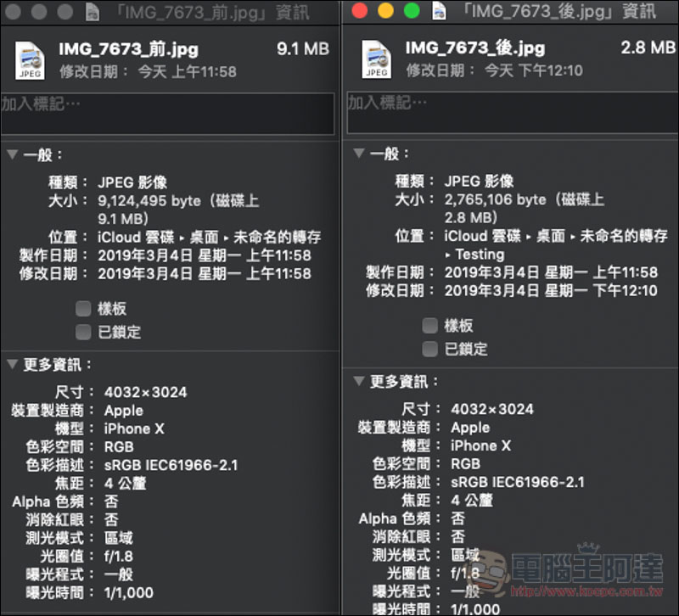Image resolution: width=679 pixels, height=616 pixels.
Task: Click sRGB IEC61966-2.1 in IMG_7673_後.jpg window
Action: [x=518, y=482]
